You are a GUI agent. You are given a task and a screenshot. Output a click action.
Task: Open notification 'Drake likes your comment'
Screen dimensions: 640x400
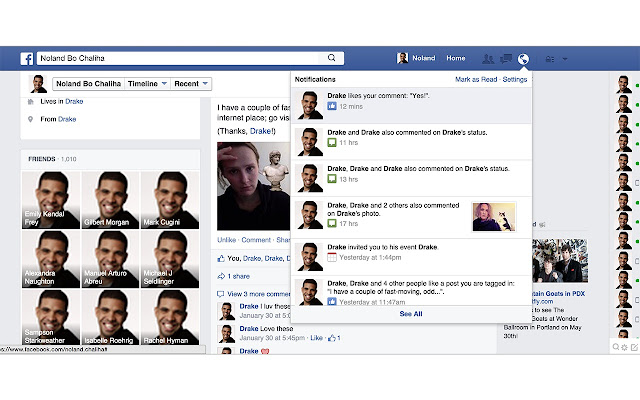coord(411,105)
